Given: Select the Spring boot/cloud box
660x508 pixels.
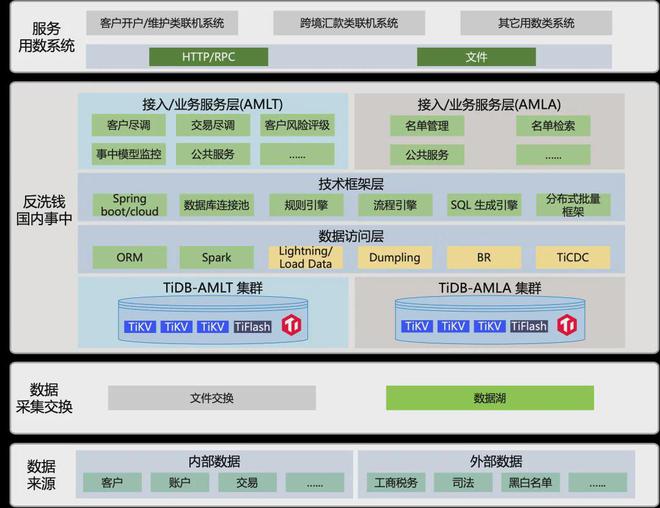Looking at the screenshot, I should [x=130, y=205].
